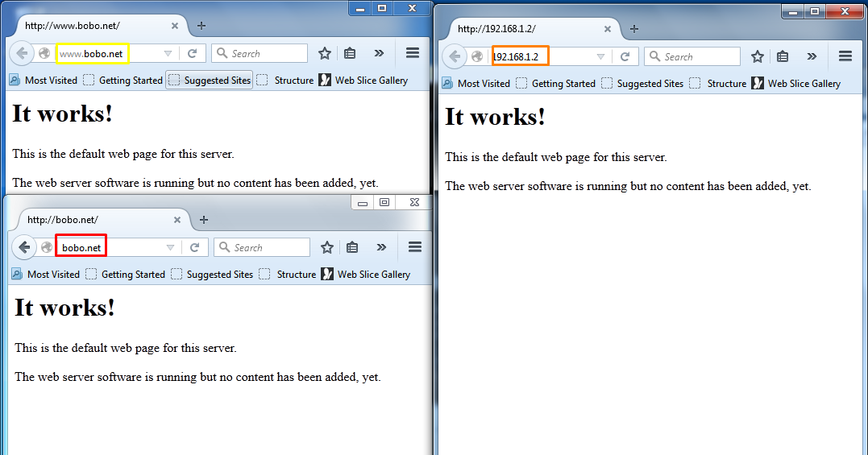Open the hamburger menu in bobo.net window
Screen dimensions: 868x455
click(x=414, y=247)
